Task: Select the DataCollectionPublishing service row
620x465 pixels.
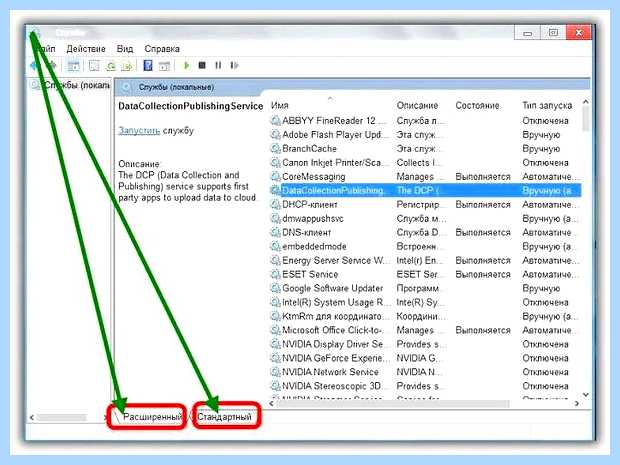Action: 425,191
